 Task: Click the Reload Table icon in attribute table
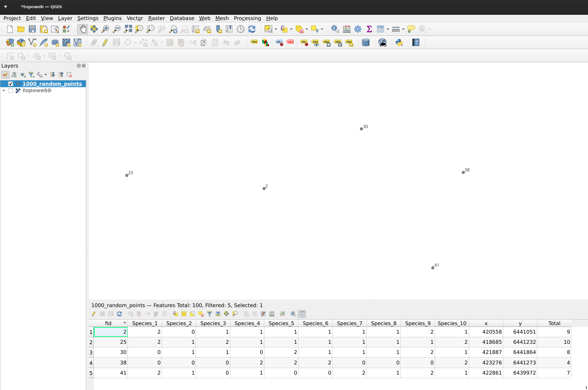click(119, 314)
